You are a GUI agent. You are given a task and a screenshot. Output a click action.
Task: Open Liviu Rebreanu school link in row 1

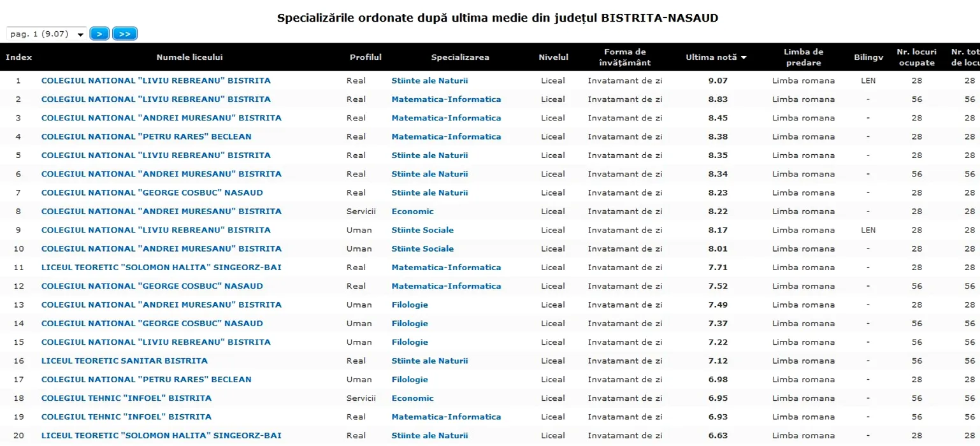pos(155,81)
